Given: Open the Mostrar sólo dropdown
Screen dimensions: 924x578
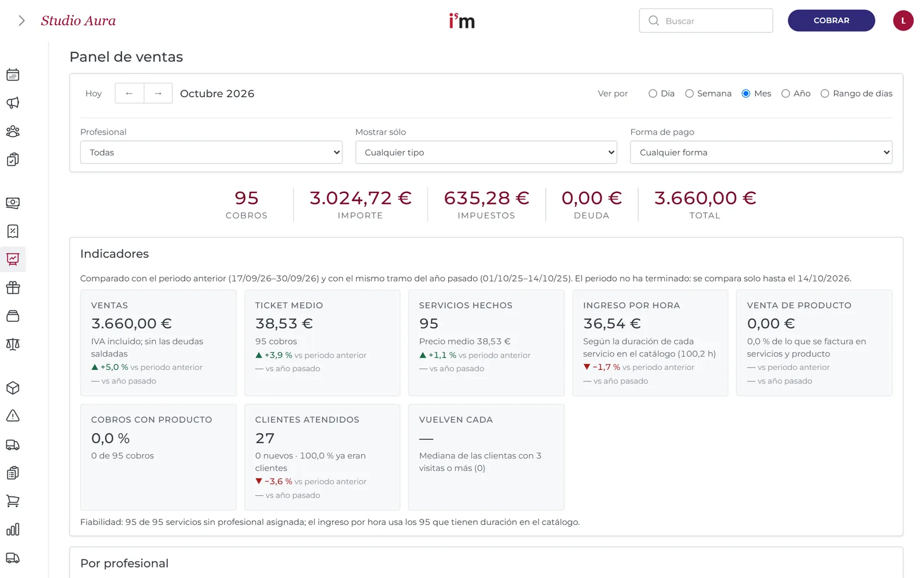Looking at the screenshot, I should point(486,153).
